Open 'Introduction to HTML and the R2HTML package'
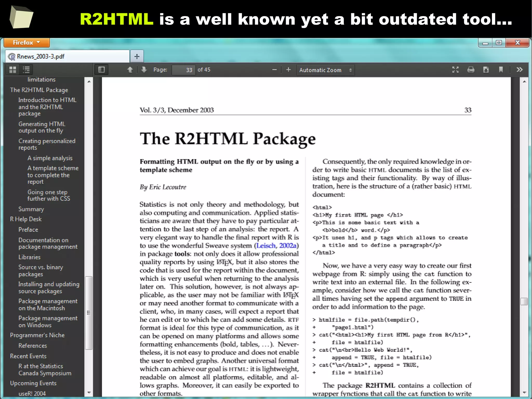The image size is (532, 399). point(47,107)
